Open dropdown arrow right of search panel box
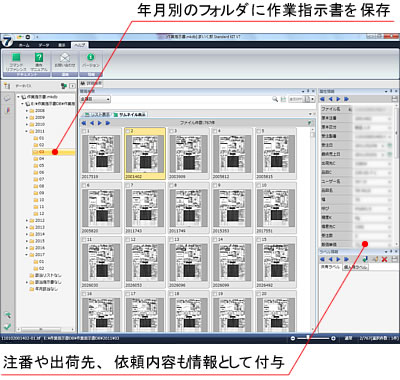The height and width of the screenshot is (380, 400). [313, 99]
